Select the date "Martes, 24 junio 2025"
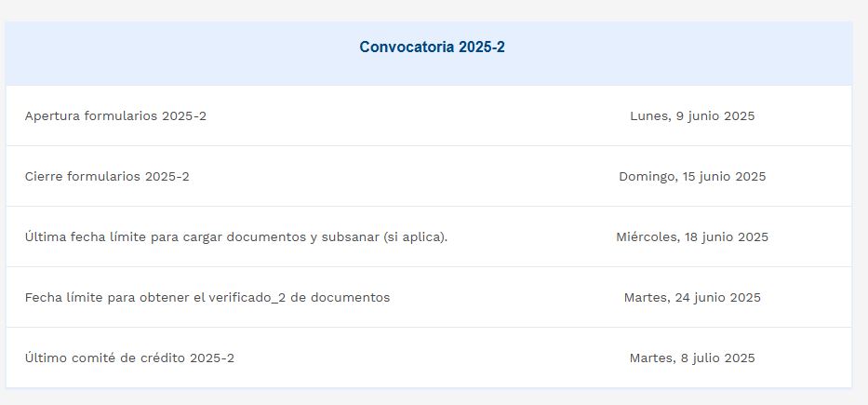868x405 pixels. pos(692,298)
